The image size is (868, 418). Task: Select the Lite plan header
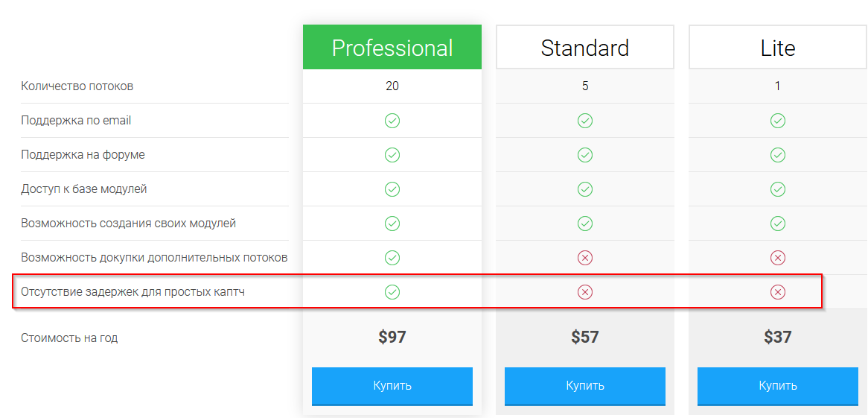tap(778, 47)
